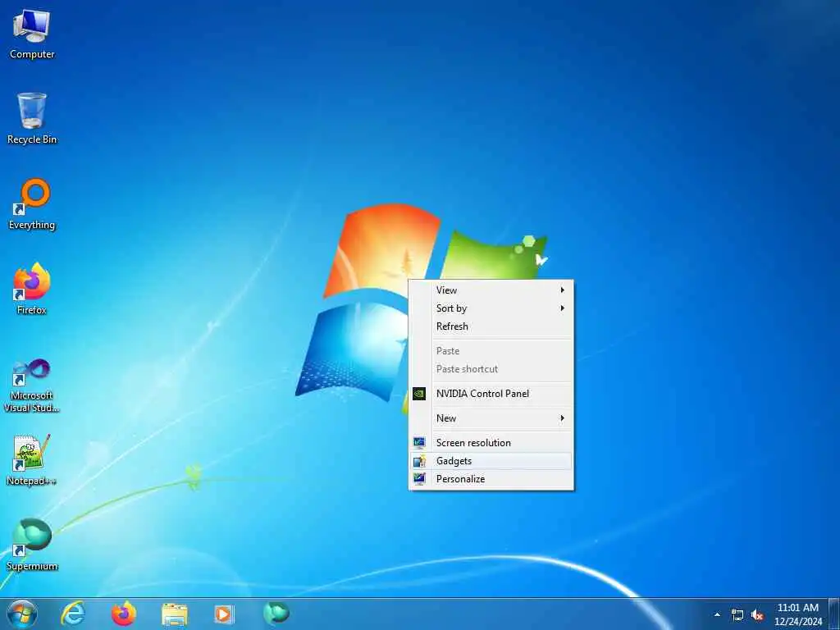Expand the View submenu
840x630 pixels.
tap(491, 290)
